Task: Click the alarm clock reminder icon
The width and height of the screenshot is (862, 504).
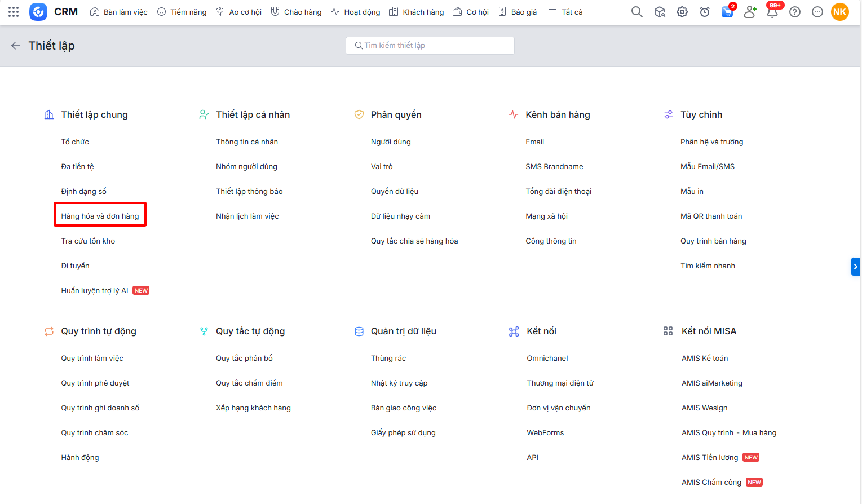Action: click(705, 12)
